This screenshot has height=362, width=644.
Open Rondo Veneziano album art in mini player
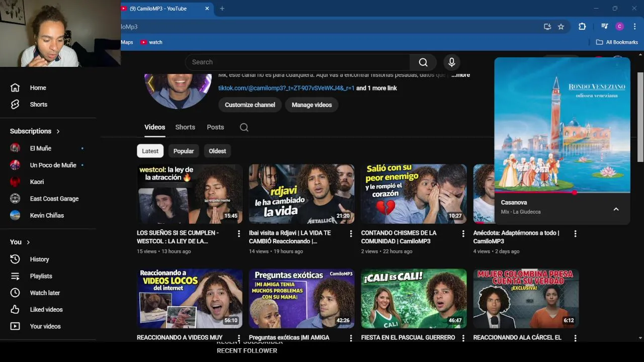[x=562, y=125]
